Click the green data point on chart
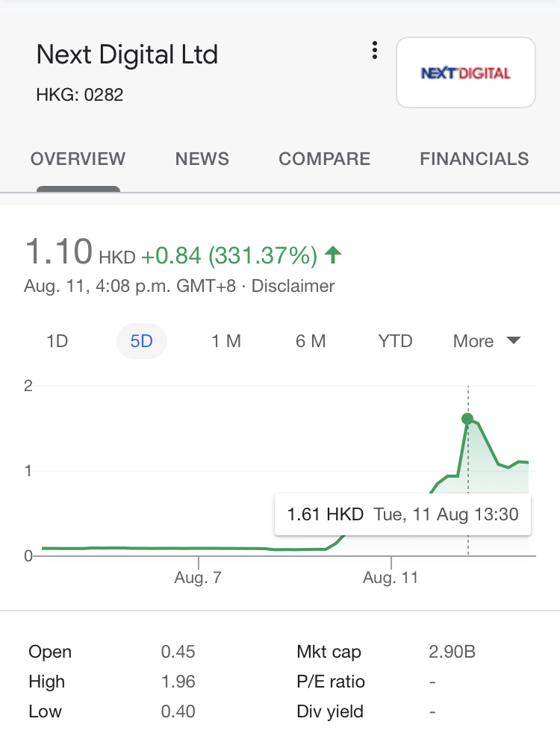Screen dimensions: 560x748 pyautogui.click(x=467, y=419)
